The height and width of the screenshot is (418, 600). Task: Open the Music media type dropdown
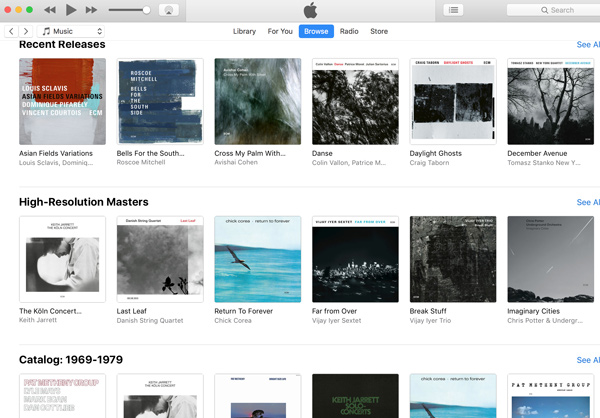[x=71, y=31]
